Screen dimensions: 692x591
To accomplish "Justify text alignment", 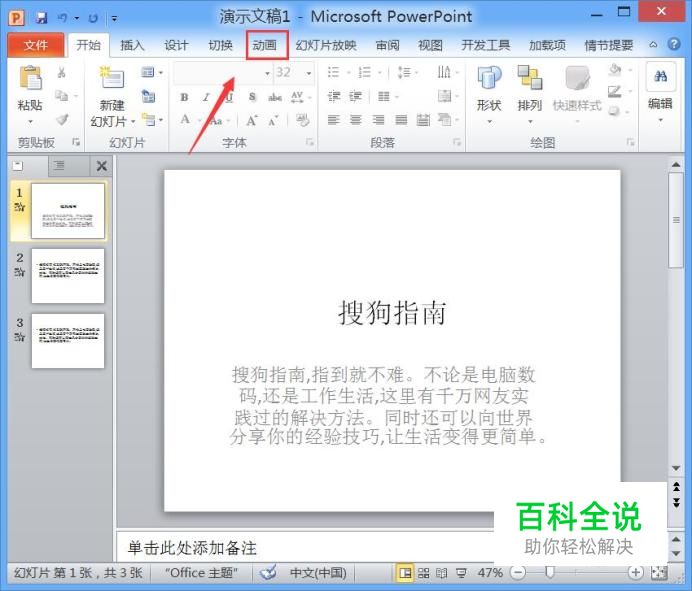I will pyautogui.click(x=401, y=119).
